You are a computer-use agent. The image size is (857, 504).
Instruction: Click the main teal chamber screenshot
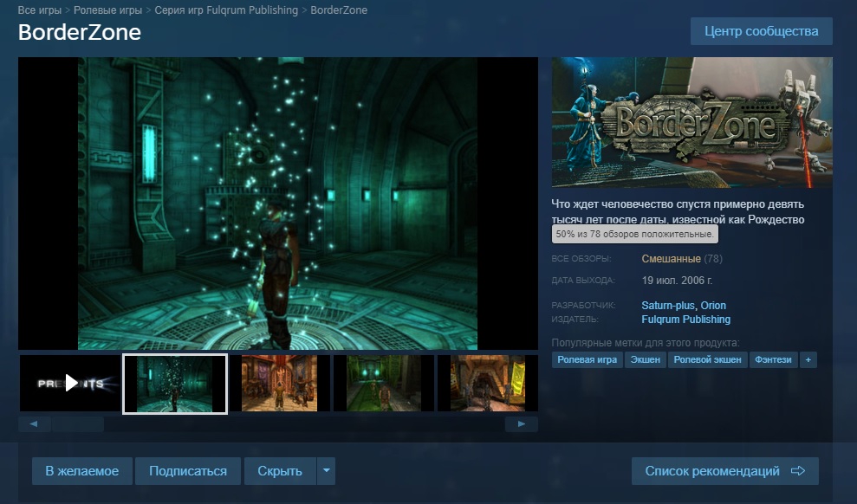277,204
